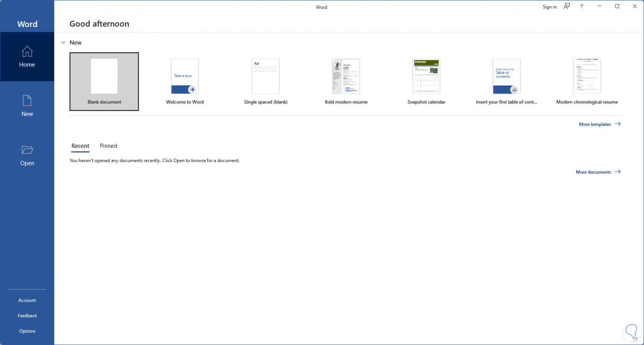The image size is (644, 345).
Task: Click the Good afternoon heading text
Action: (x=99, y=24)
